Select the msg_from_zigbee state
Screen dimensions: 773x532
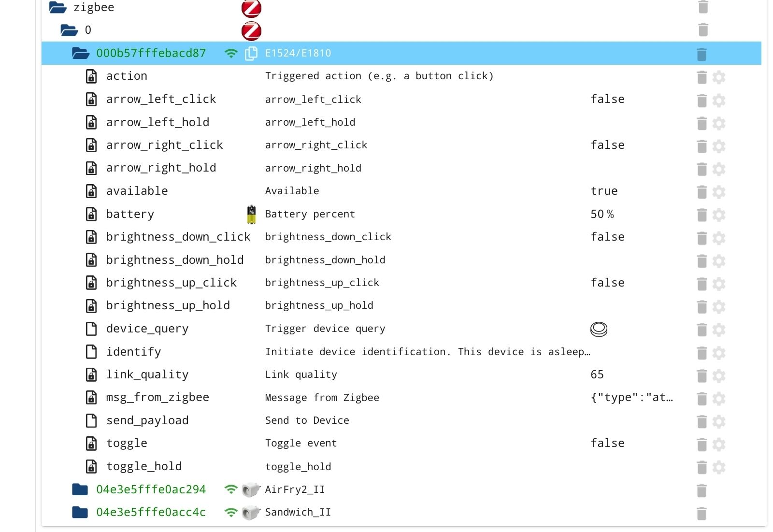[157, 397]
